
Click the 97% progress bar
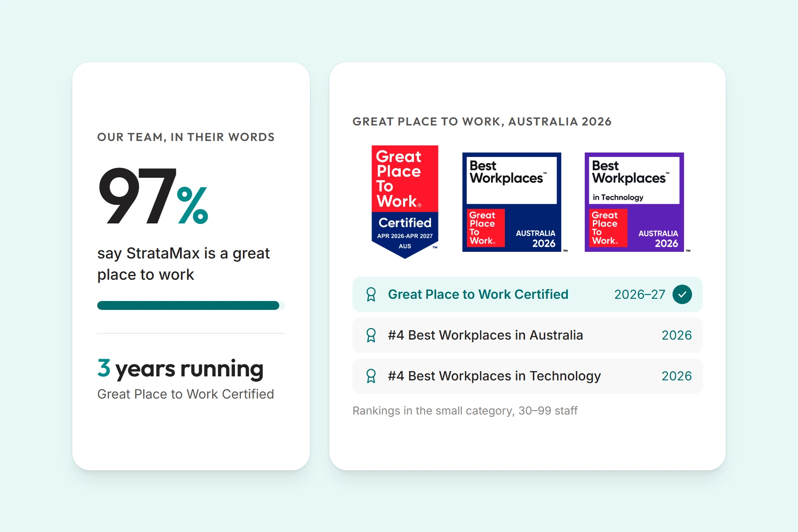coord(191,305)
